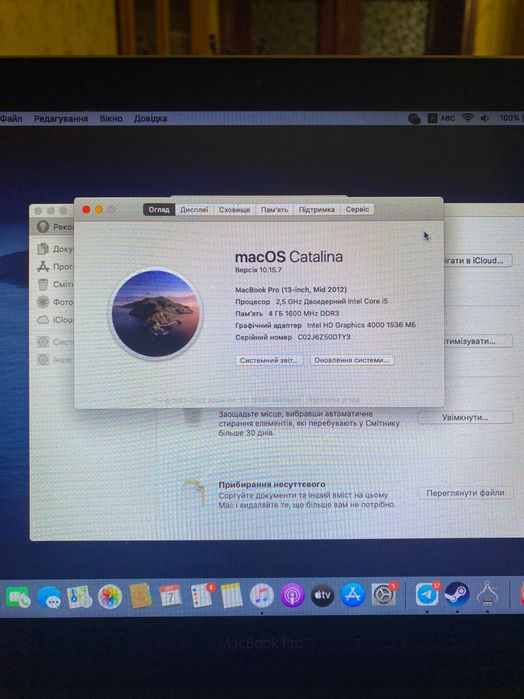524x699 pixels.
Task: Open Messages from the Dock
Action: tap(49, 597)
